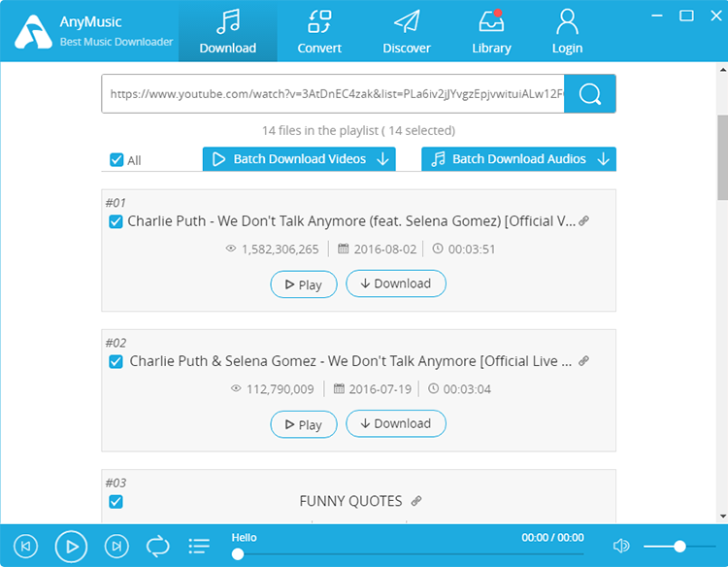The image size is (728, 567).
Task: Click view count 112,790,009
Action: [280, 389]
